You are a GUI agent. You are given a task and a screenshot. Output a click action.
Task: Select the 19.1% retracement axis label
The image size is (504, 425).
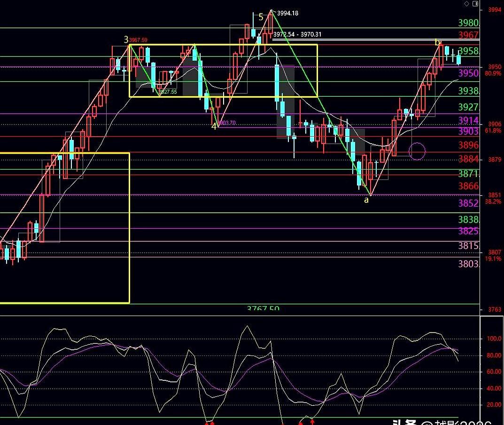pos(493,259)
